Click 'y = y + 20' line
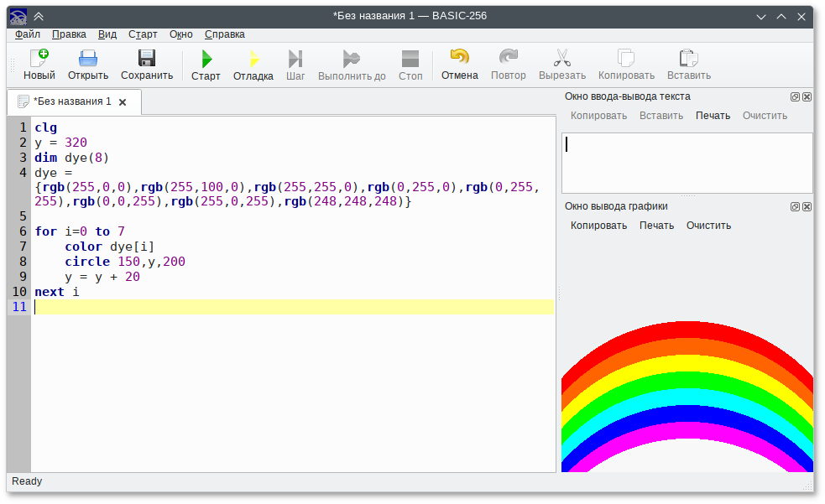This screenshot has height=504, width=825. (x=102, y=277)
